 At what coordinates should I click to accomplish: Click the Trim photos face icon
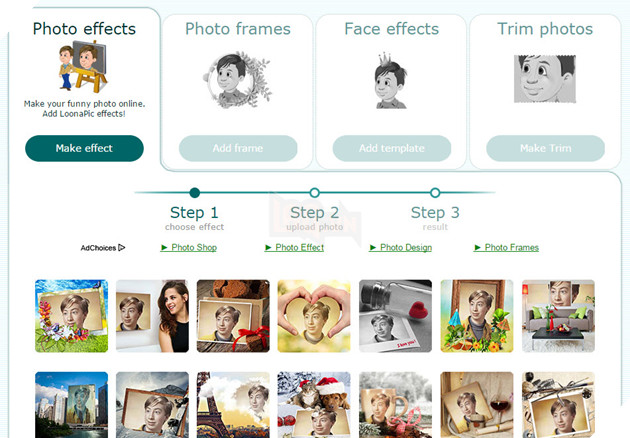545,78
